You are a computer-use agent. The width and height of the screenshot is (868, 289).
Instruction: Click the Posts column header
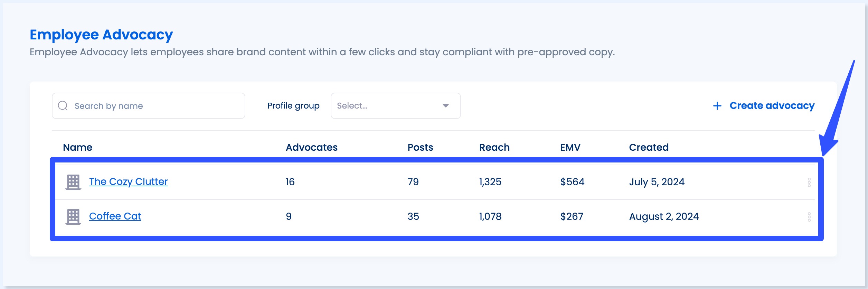420,147
